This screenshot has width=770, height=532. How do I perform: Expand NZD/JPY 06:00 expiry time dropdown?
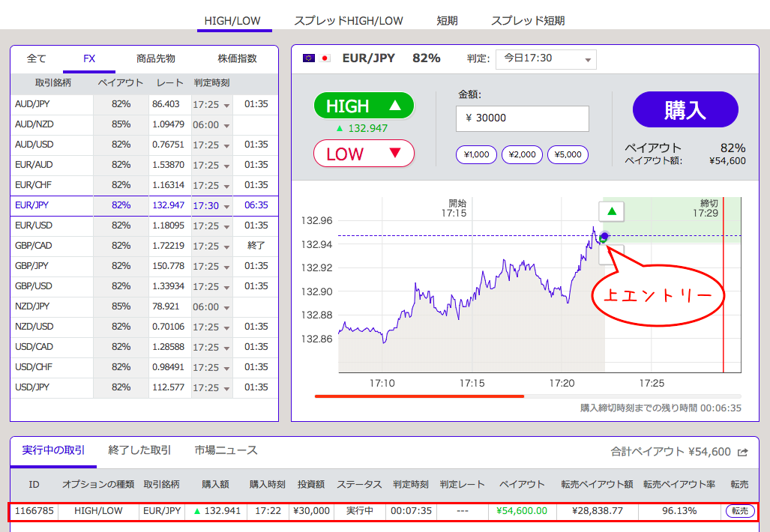coord(211,307)
